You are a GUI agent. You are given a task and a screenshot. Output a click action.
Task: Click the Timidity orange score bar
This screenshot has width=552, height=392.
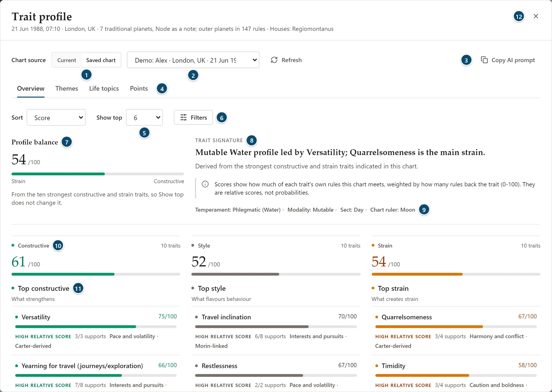pos(456,376)
